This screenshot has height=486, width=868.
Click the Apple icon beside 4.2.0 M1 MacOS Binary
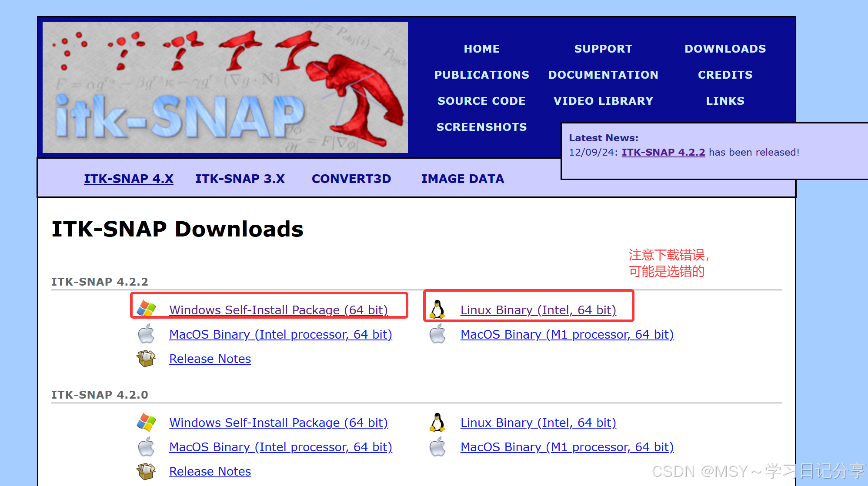point(437,447)
